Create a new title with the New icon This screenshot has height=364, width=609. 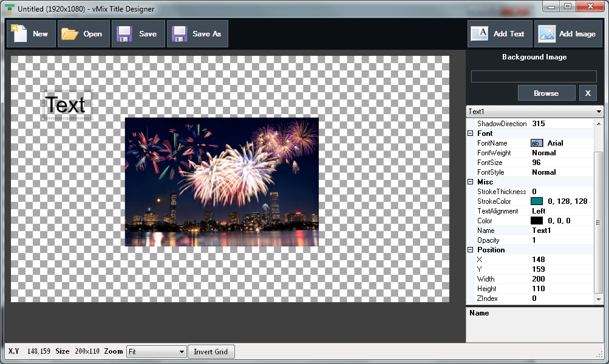30,33
